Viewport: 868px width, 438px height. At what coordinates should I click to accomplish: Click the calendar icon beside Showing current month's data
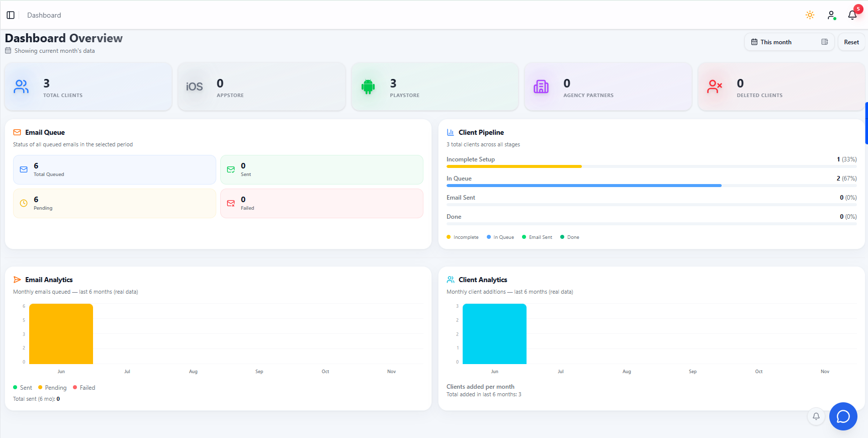pyautogui.click(x=8, y=51)
